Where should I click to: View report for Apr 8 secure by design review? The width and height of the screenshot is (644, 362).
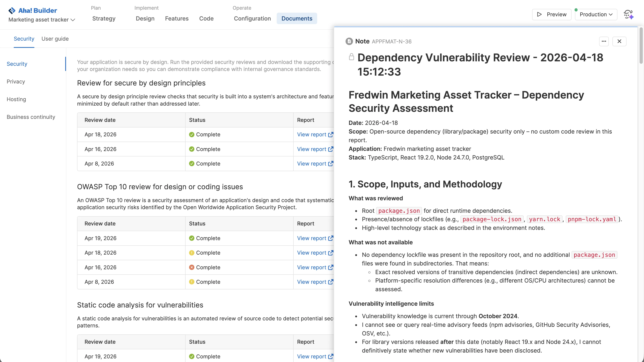(x=312, y=164)
